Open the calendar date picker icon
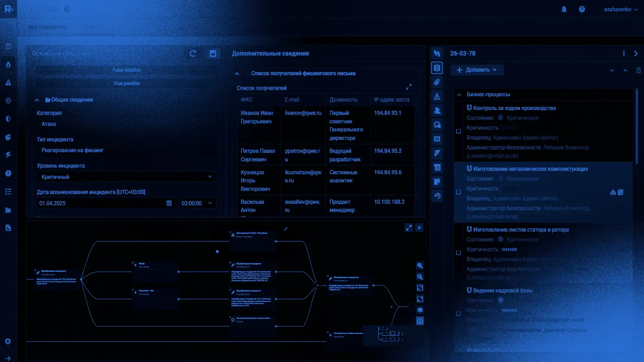 click(169, 203)
